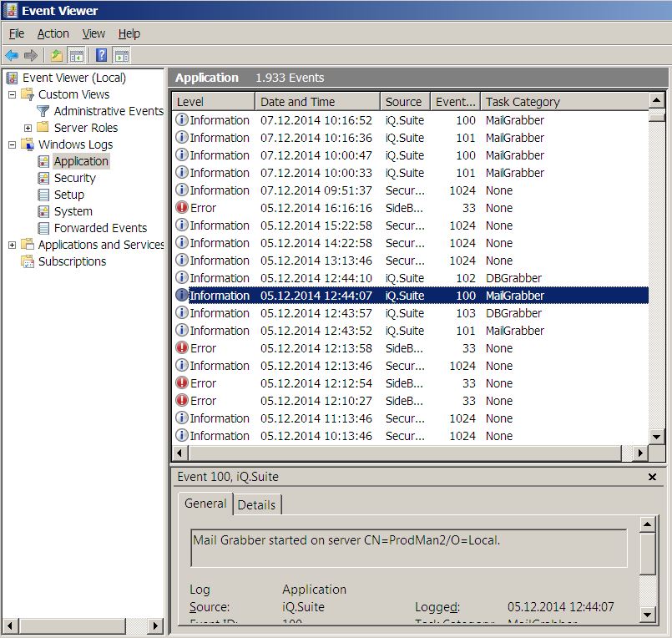Viewport: 672px width, 638px height.
Task: Open the View menu
Action: pos(93,33)
